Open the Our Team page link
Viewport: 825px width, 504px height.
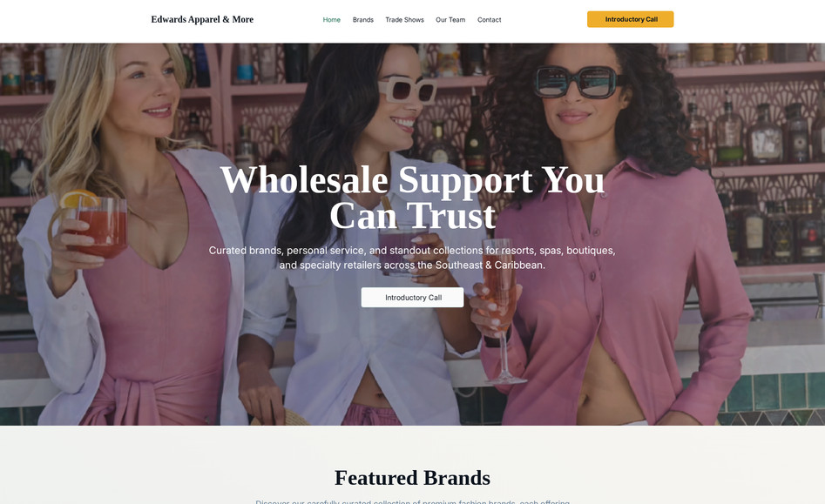[450, 20]
